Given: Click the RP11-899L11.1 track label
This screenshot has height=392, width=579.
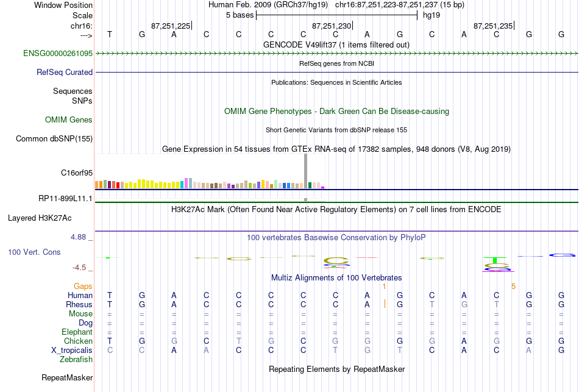Looking at the screenshot, I should [65, 198].
